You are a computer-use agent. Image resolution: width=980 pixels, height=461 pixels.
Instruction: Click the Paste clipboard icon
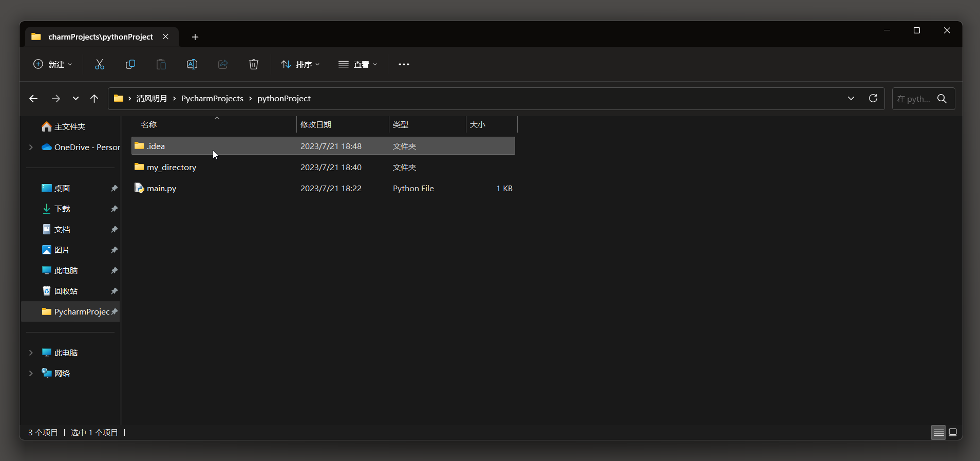pyautogui.click(x=161, y=64)
